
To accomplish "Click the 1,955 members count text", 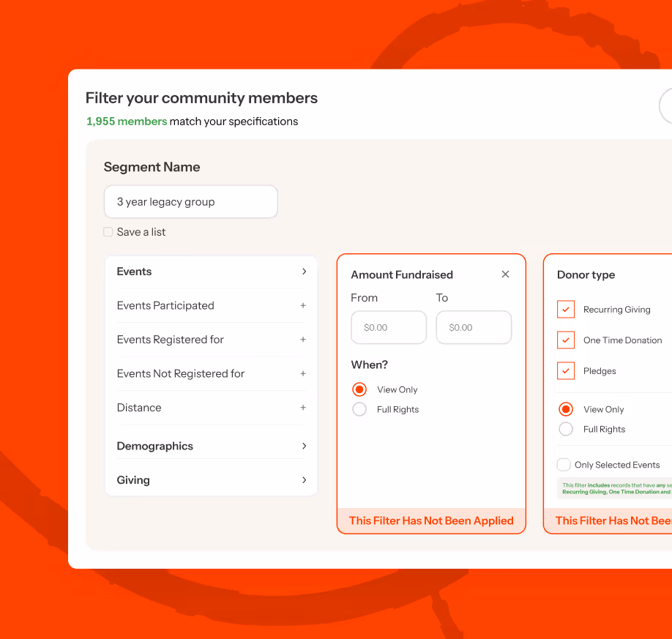I will [127, 122].
